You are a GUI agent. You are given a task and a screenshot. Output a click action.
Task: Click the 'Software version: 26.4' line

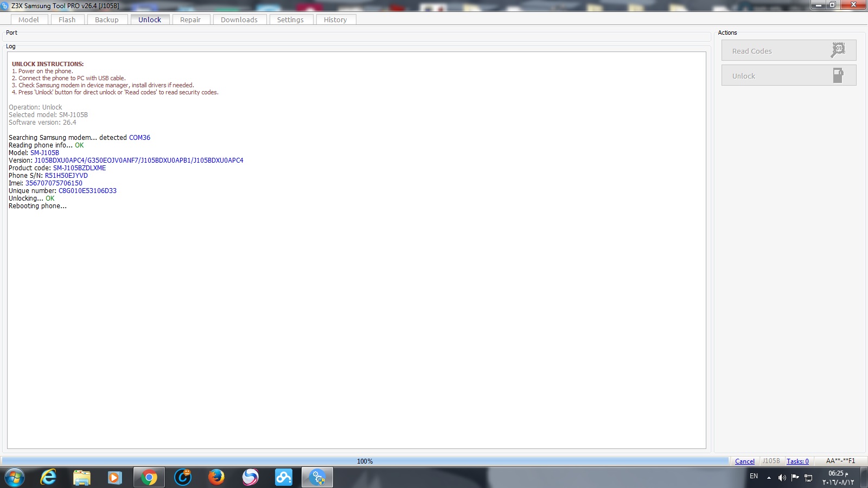42,123
